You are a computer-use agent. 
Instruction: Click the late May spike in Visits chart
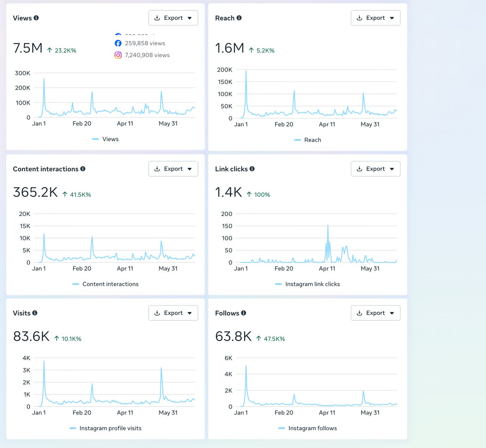click(x=161, y=369)
